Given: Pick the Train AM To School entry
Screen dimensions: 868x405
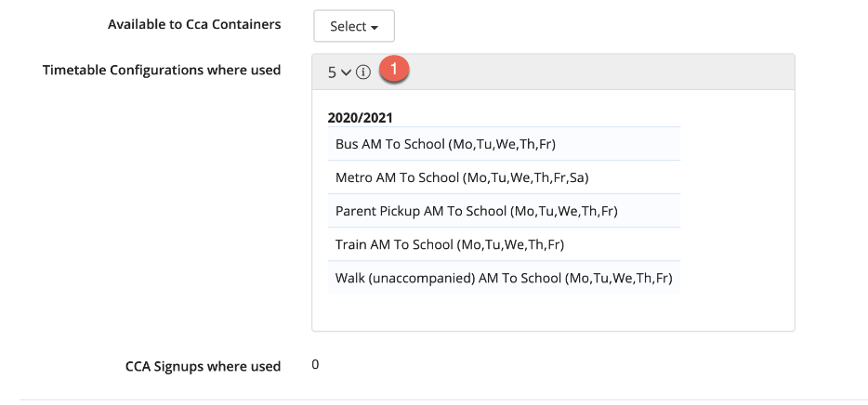Looking at the screenshot, I should 450,244.
